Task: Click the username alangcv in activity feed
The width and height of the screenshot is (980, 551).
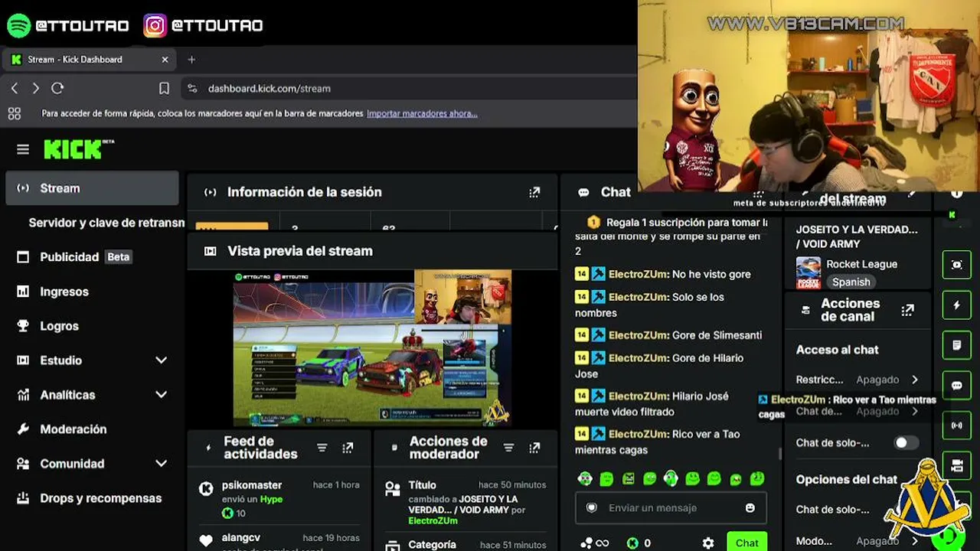Action: [x=241, y=538]
